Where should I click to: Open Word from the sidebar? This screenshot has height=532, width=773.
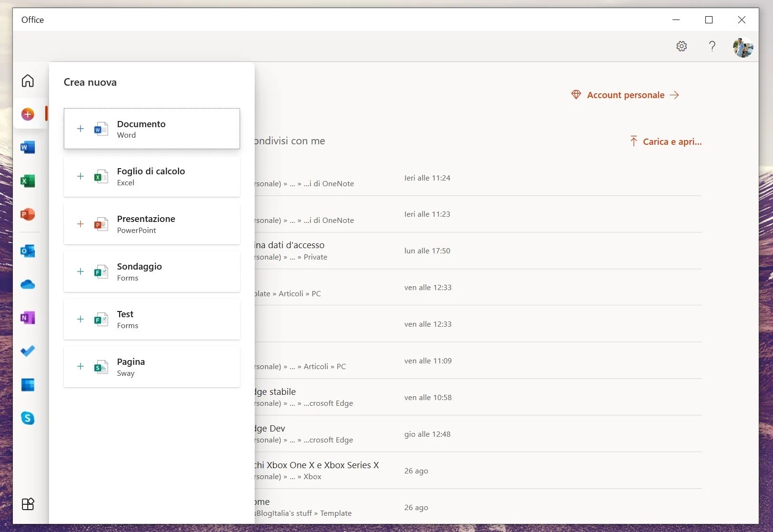point(27,147)
